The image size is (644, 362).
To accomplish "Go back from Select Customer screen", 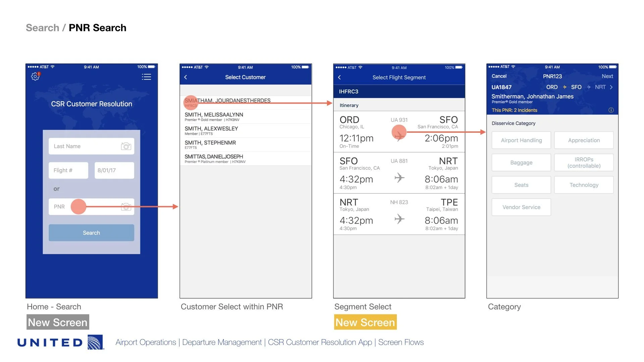I will tap(186, 77).
